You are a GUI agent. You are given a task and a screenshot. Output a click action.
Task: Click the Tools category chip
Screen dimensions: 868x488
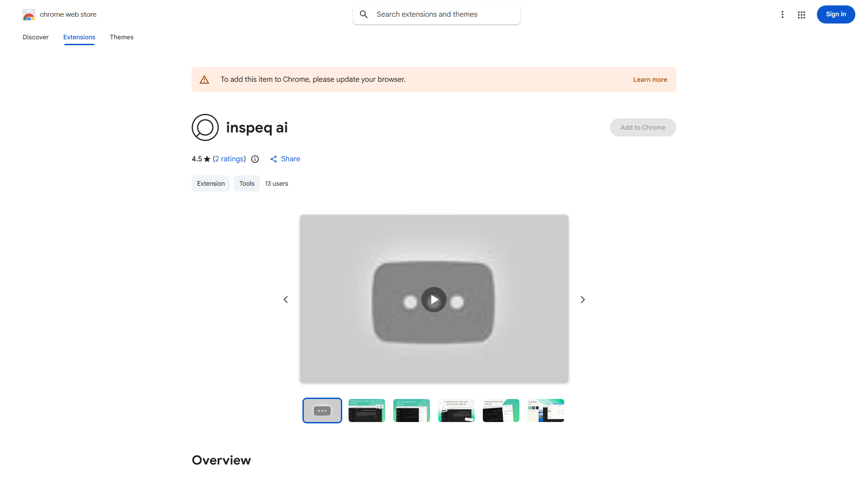[x=246, y=183]
